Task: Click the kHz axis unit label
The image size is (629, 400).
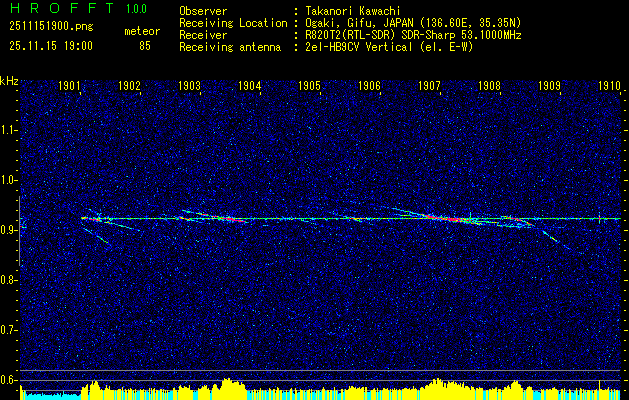Action: pos(9,81)
